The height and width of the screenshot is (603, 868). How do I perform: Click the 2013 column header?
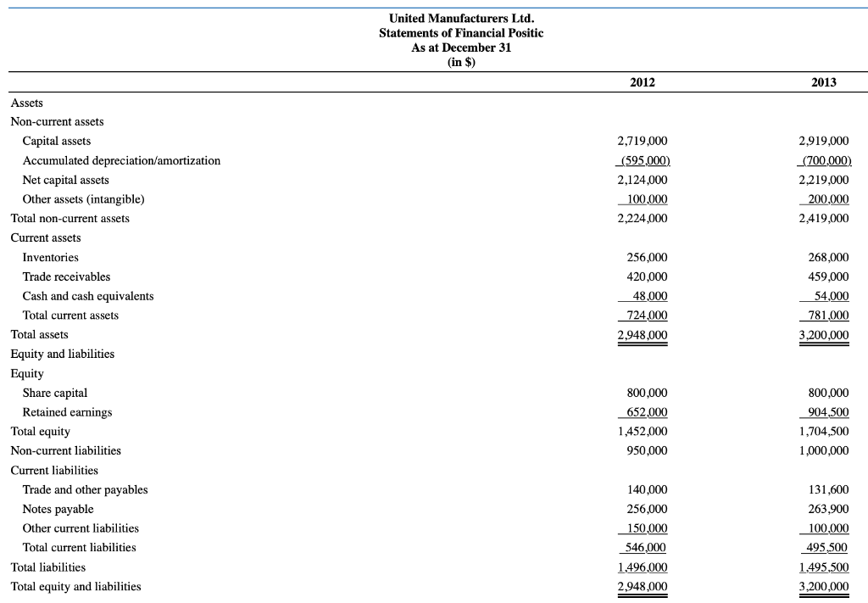tap(824, 82)
